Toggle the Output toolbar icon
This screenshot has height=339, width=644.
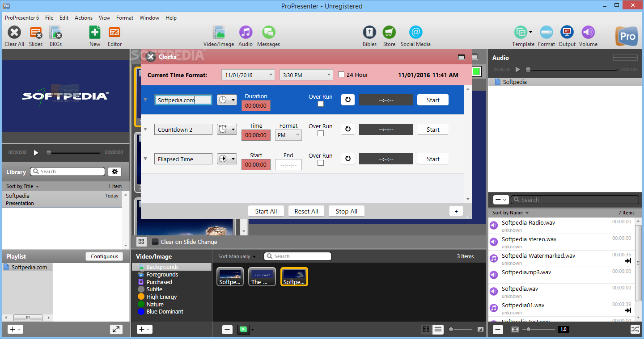pos(567,33)
